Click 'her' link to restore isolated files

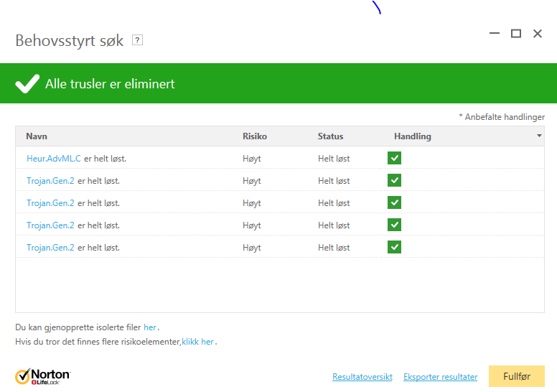[150, 327]
